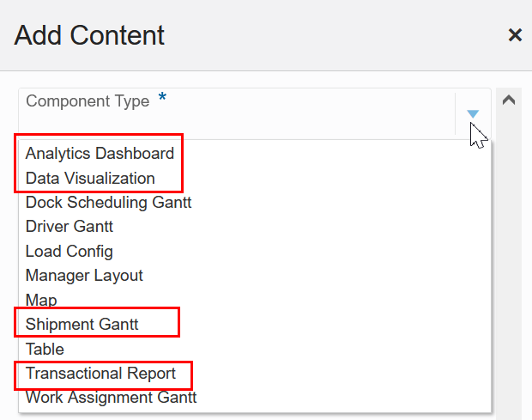Pick Dock Scheduling Gantt component type

(x=108, y=203)
